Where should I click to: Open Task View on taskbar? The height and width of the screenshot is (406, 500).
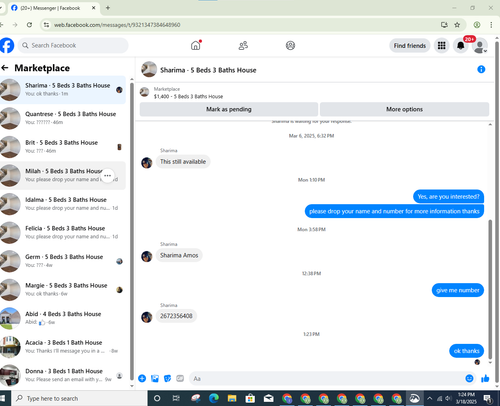tap(176, 398)
